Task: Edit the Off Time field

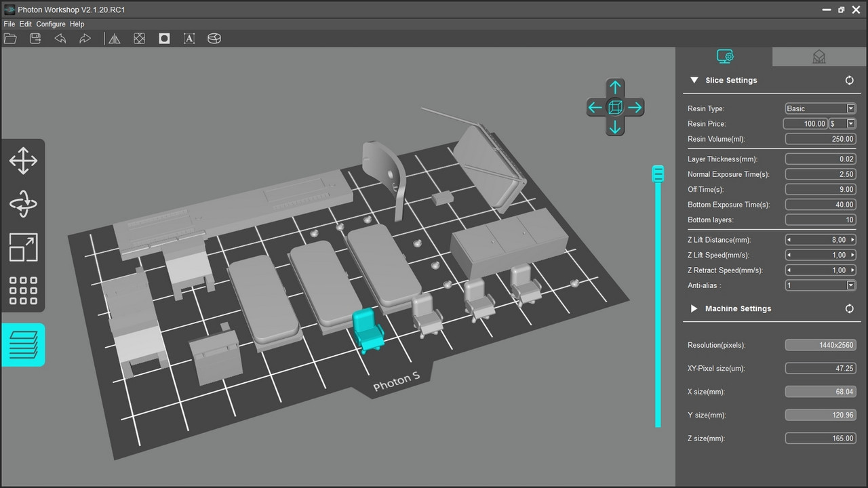Action: click(821, 189)
